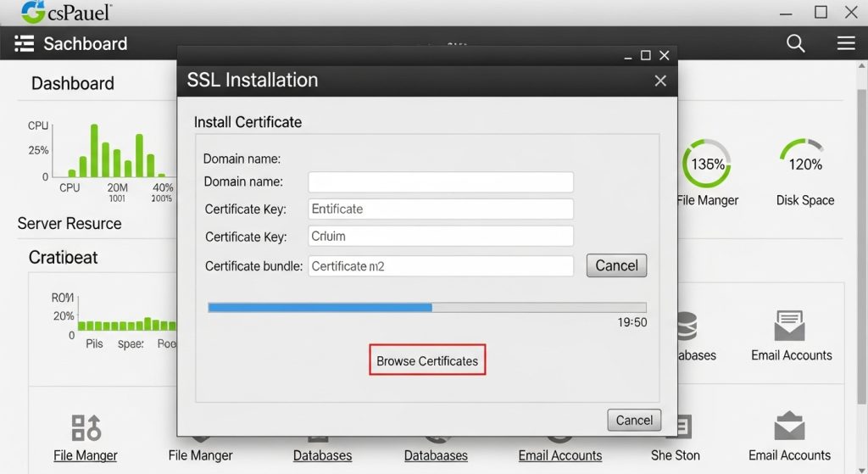This screenshot has width=868, height=474.
Task: Click the bottom Cancel button of dialog
Action: point(634,421)
